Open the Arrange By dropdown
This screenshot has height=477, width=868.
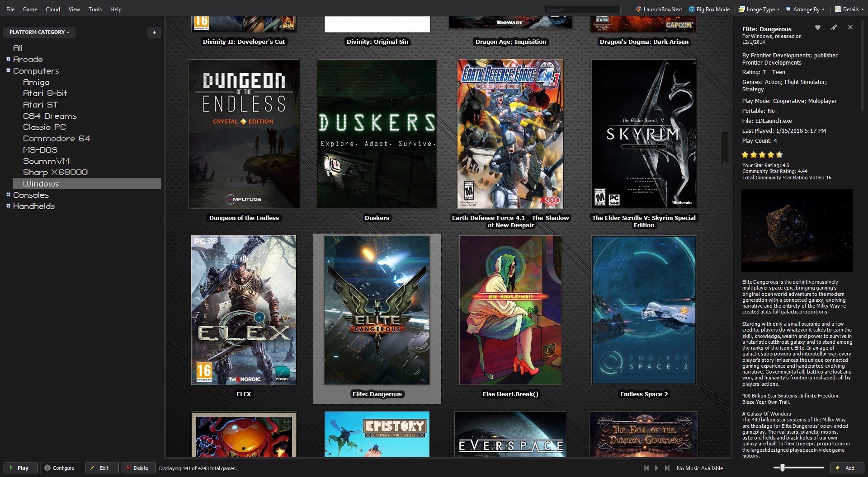tap(805, 9)
